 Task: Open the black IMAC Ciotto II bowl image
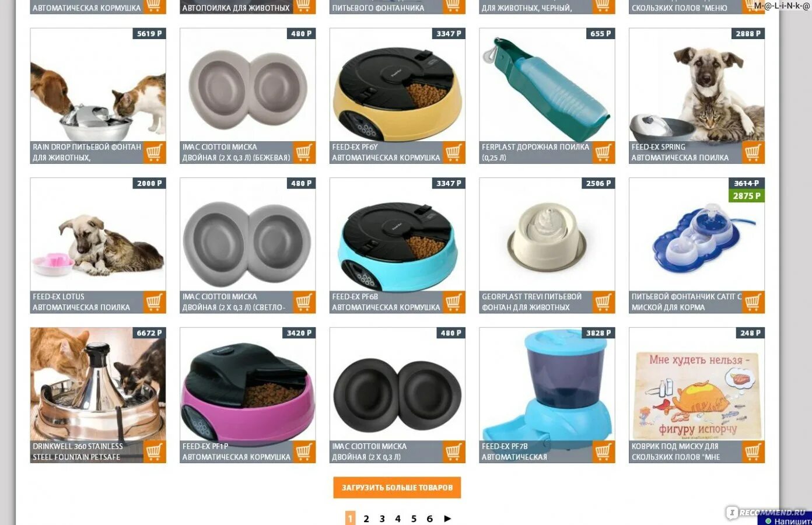[397, 384]
